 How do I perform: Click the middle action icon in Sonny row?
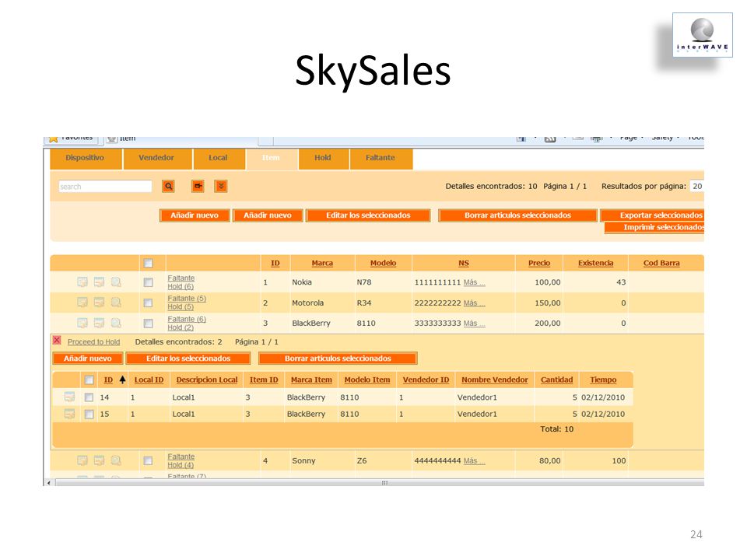(x=99, y=460)
